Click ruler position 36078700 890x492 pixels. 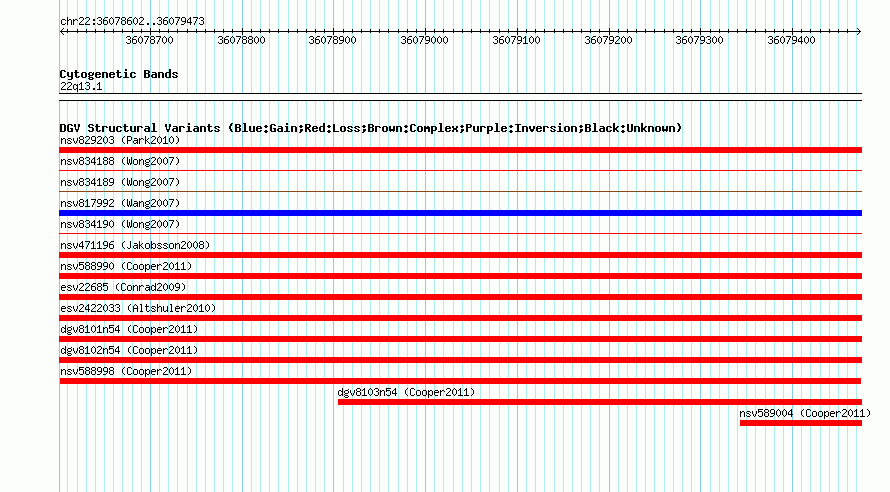point(149,40)
